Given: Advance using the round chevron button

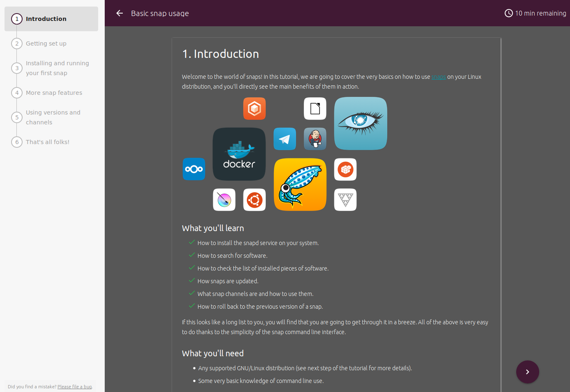Looking at the screenshot, I should point(527,371).
